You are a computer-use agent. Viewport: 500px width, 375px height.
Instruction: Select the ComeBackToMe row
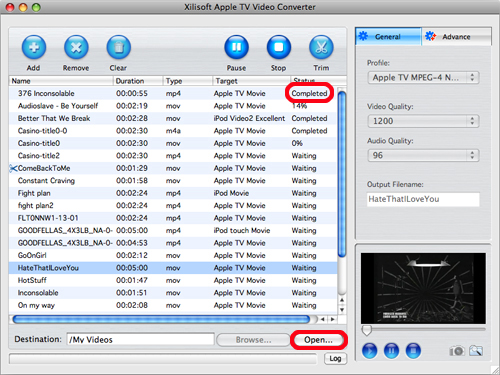click(173, 168)
